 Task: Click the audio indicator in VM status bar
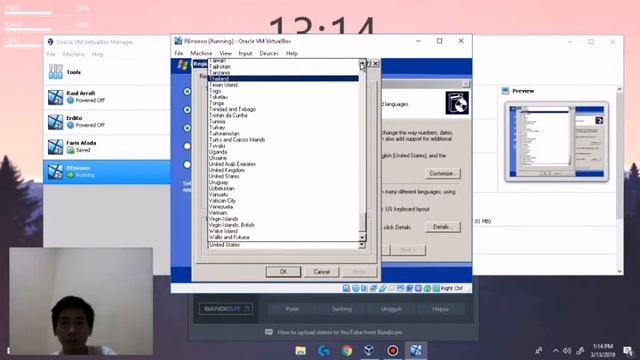click(364, 288)
